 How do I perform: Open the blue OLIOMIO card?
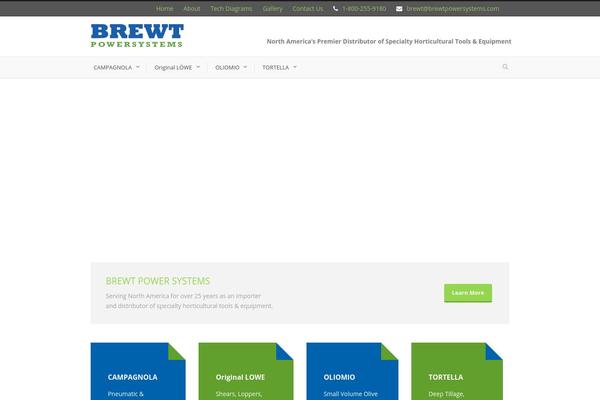[x=352, y=371]
